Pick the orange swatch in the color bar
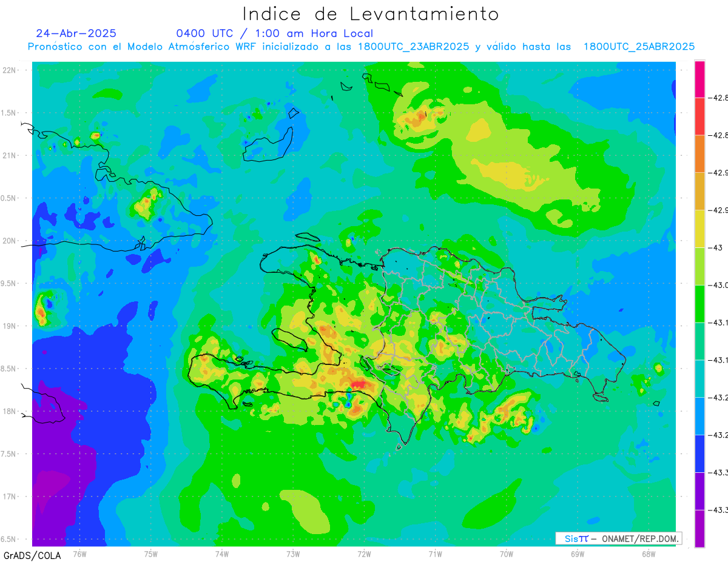 click(x=699, y=154)
